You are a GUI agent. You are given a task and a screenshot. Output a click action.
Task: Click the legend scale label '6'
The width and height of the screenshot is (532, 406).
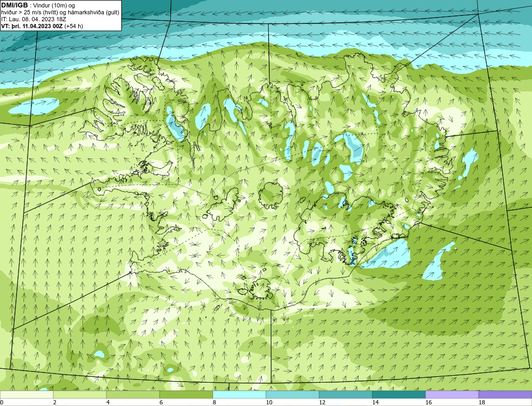pyautogui.click(x=161, y=402)
